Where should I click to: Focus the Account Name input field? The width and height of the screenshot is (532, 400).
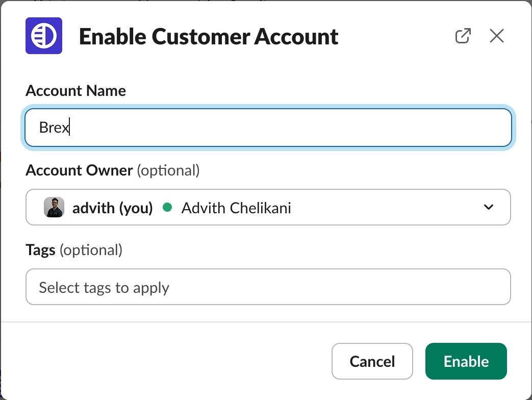pyautogui.click(x=268, y=128)
